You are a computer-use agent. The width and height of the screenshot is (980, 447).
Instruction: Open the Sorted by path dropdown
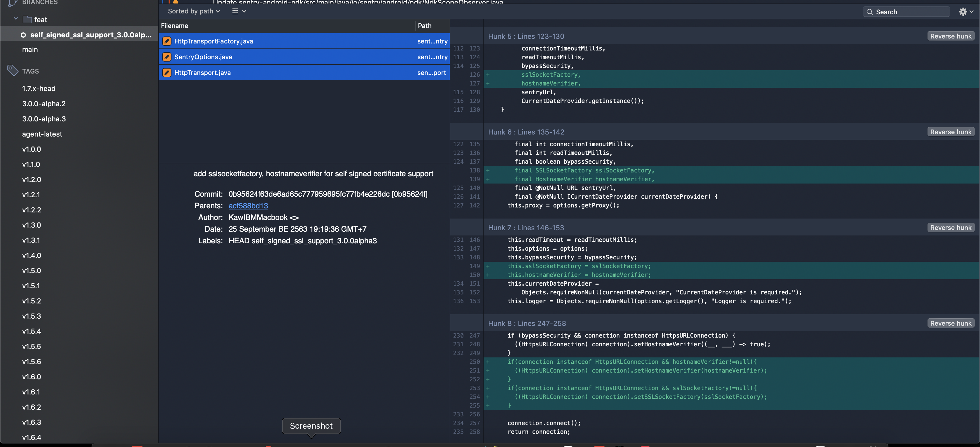(x=194, y=11)
